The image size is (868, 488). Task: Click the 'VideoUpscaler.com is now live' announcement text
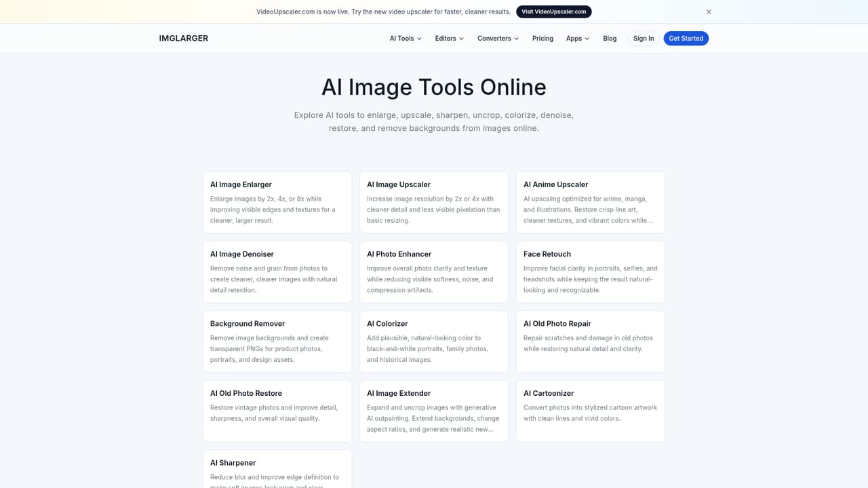[383, 12]
